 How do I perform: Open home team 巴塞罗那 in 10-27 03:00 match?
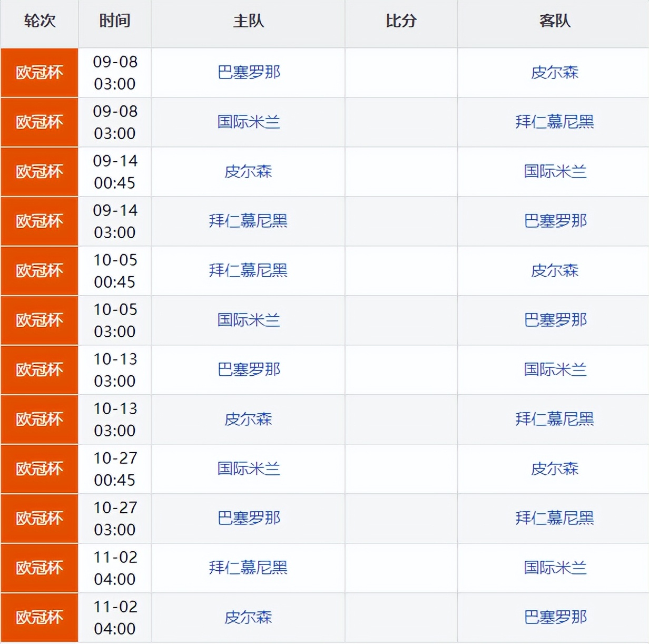[249, 518]
